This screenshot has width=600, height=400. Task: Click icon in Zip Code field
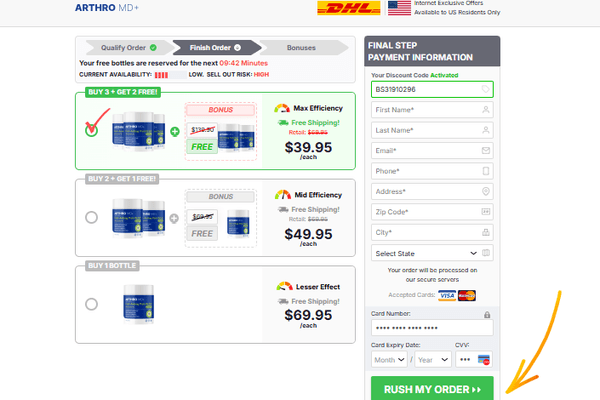(x=486, y=212)
